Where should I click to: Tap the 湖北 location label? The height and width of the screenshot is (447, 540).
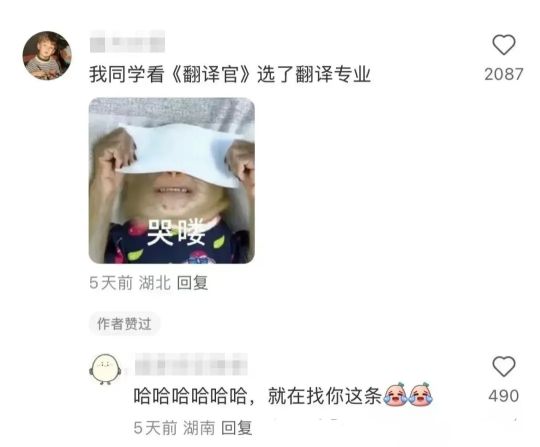click(x=155, y=283)
